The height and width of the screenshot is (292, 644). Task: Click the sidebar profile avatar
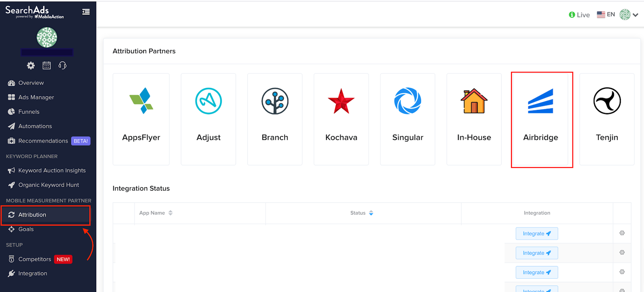[x=47, y=37]
